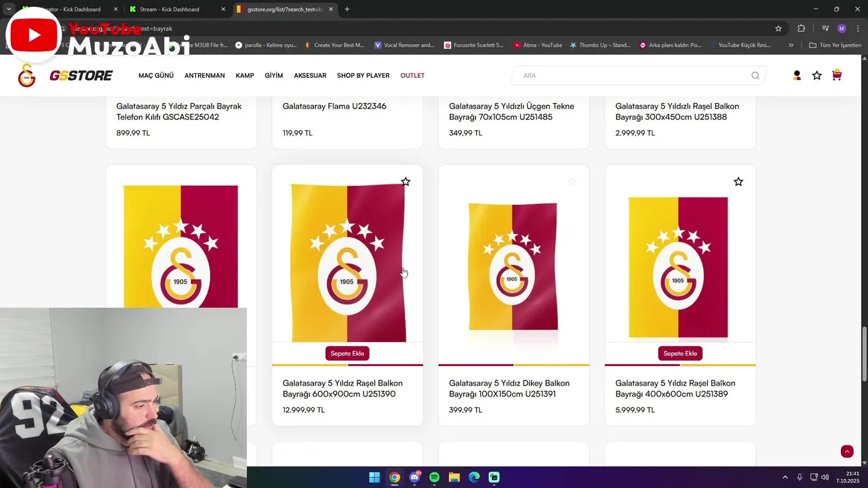
Task: Open SHOP BY PLAYER menu
Action: (363, 75)
